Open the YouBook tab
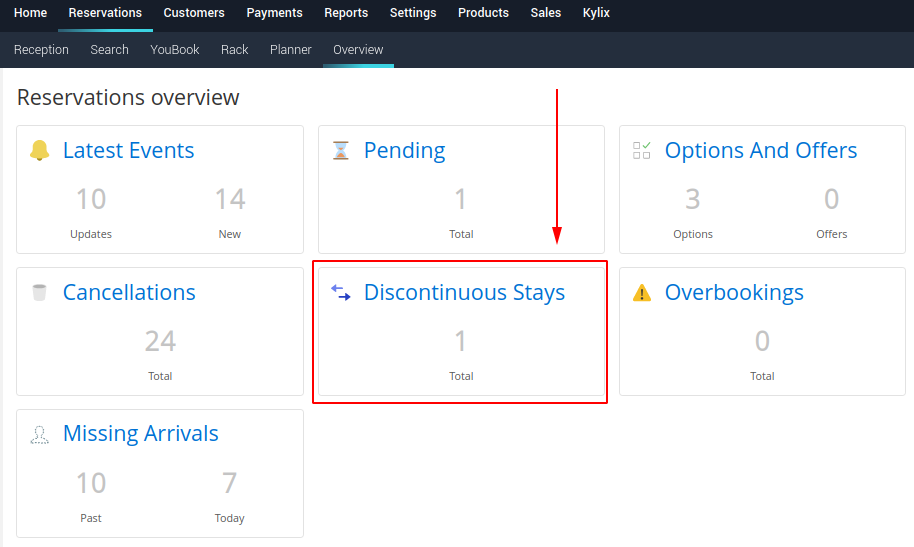 175,49
